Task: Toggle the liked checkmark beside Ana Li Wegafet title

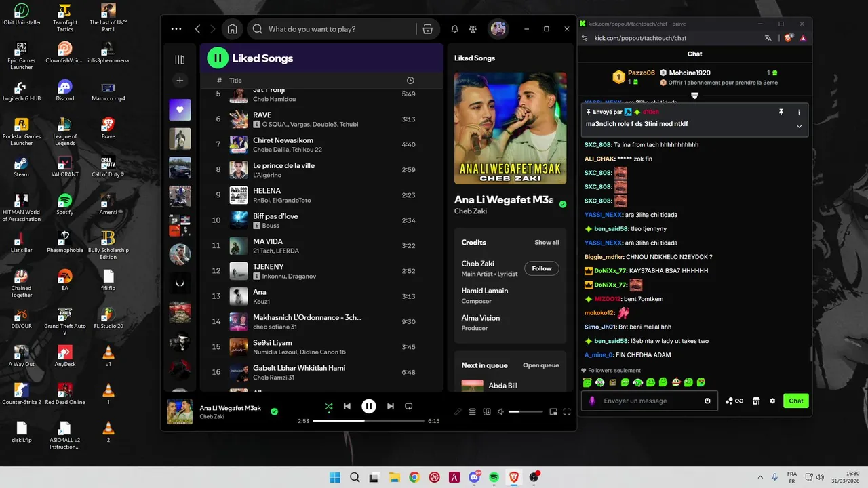Action: [x=563, y=204]
